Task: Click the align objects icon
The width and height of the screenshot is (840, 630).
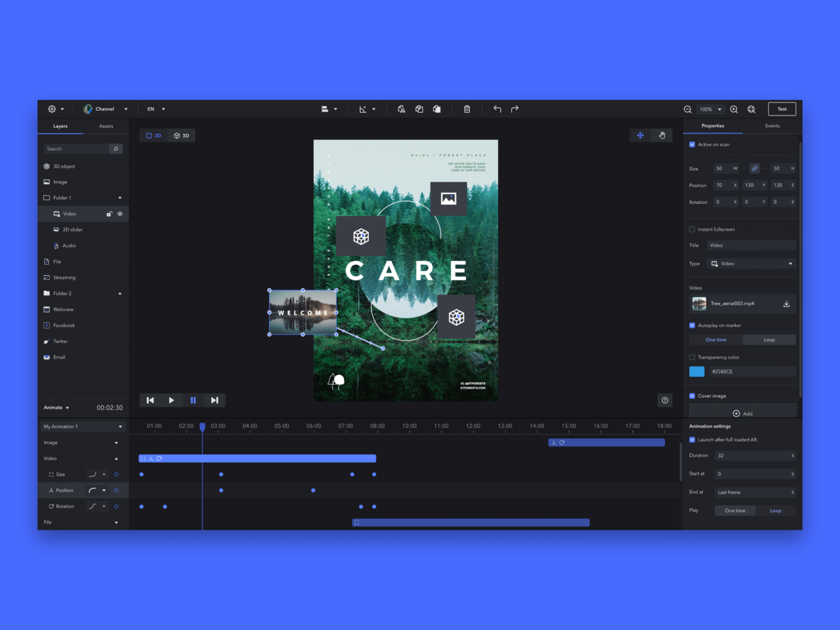Action: [x=325, y=109]
